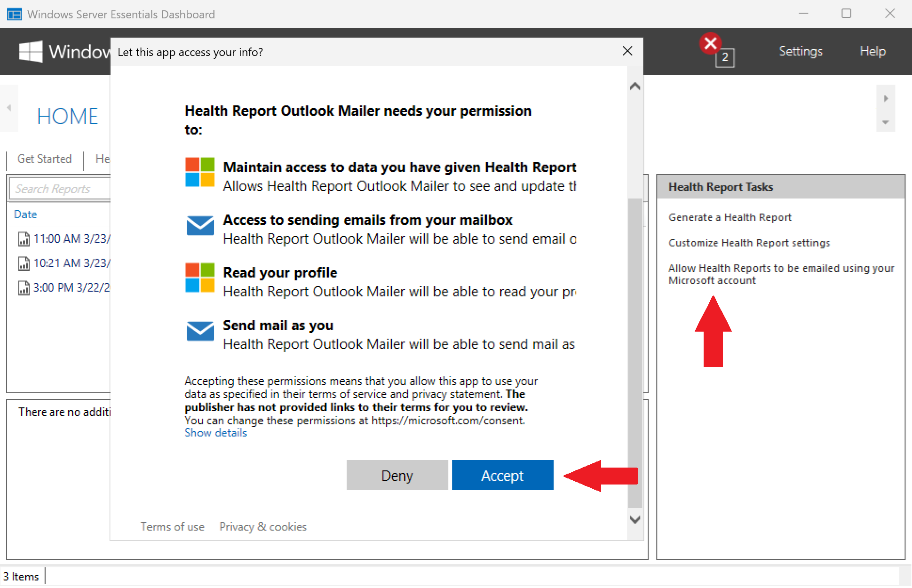
Task: Close the app access info dialog
Action: 627,51
